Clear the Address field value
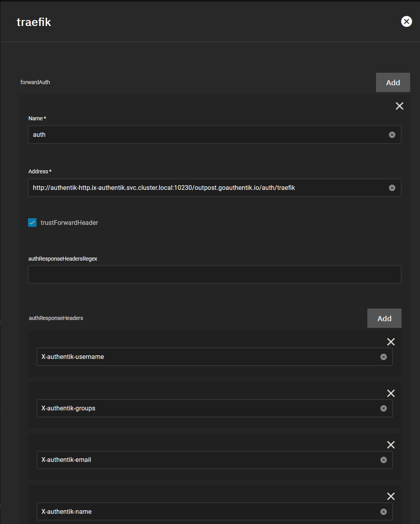The image size is (420, 524). (x=392, y=188)
